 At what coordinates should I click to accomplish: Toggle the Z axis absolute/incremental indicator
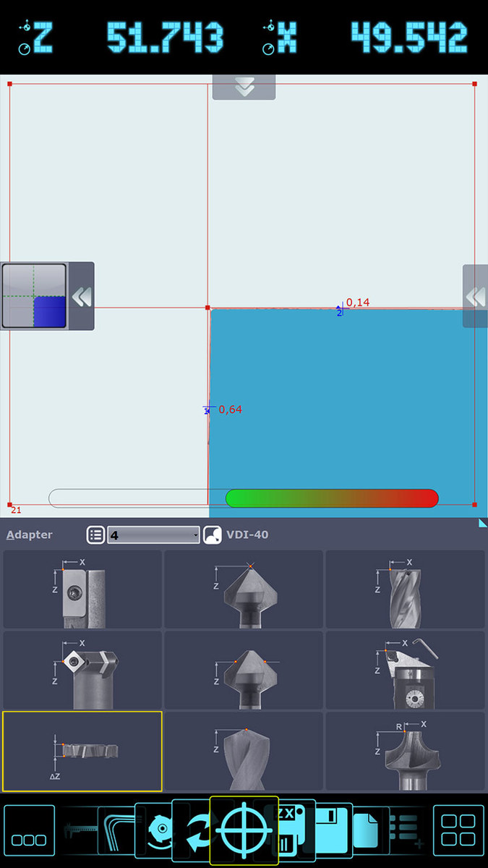point(25,38)
